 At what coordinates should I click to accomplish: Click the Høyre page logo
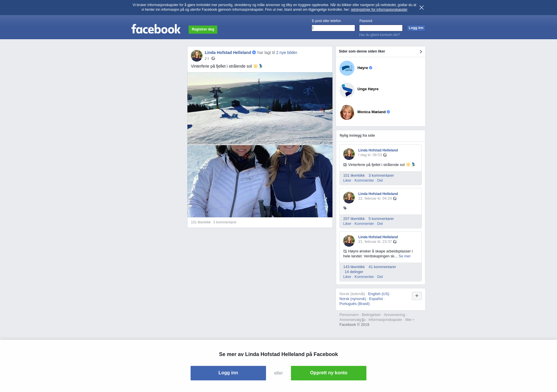pos(347,68)
